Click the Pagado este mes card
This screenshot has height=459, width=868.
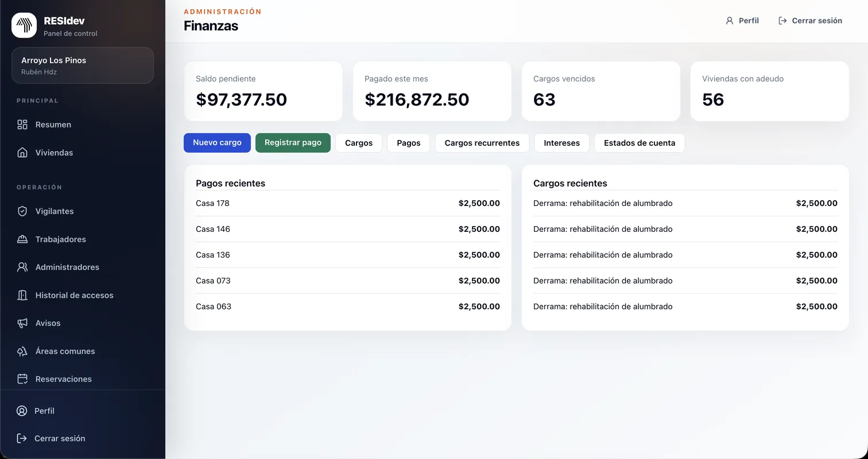click(432, 91)
